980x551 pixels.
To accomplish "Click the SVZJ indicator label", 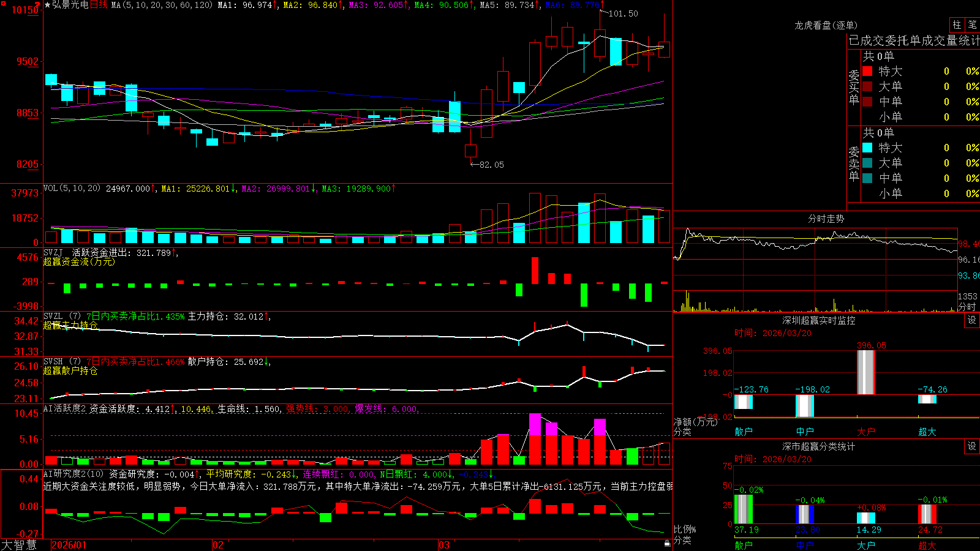I will pyautogui.click(x=53, y=252).
